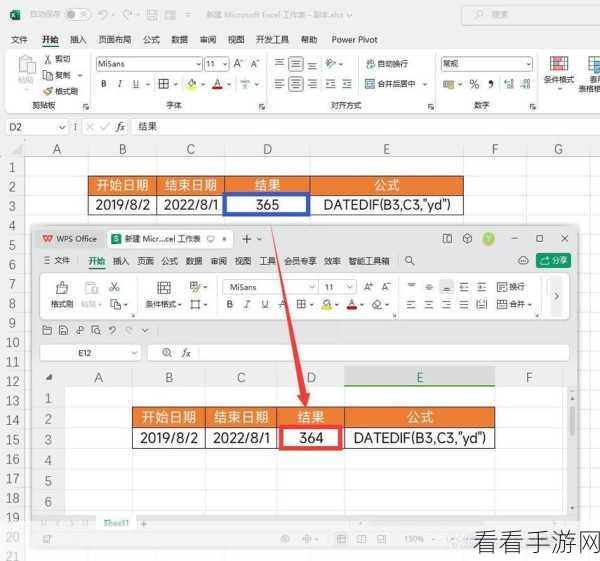Decrease font size in the Excel ribbon
Viewport: 600px width, 561px height.
click(255, 64)
